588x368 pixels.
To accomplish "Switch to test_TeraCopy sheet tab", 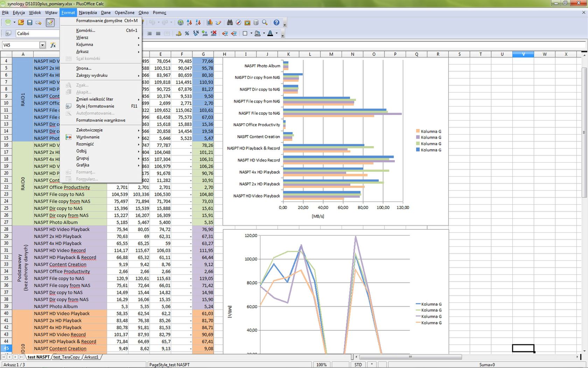I will coord(66,357).
